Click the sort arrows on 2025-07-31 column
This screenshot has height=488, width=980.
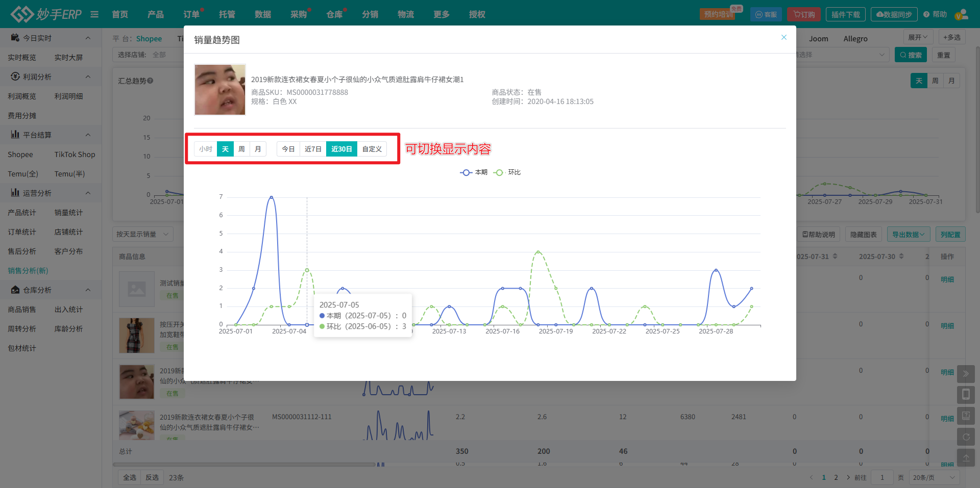(835, 256)
